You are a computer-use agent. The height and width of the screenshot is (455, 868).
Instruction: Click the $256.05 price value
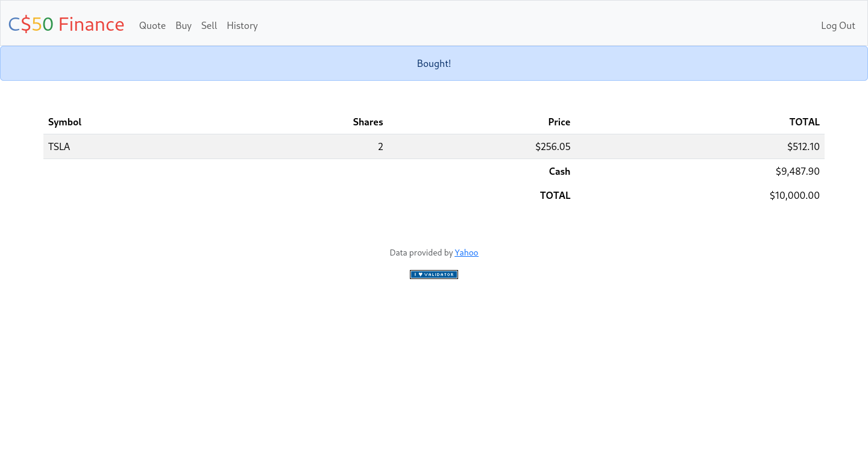(x=553, y=146)
